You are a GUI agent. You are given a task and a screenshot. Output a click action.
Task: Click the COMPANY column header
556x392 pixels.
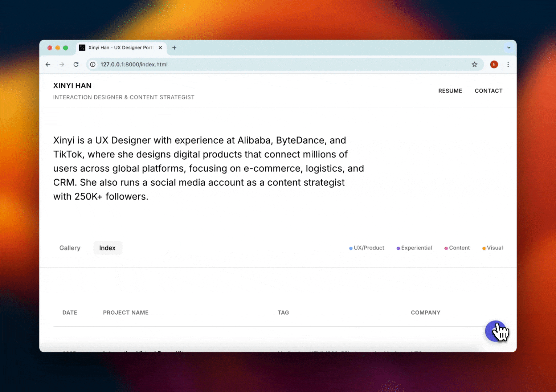pos(425,313)
